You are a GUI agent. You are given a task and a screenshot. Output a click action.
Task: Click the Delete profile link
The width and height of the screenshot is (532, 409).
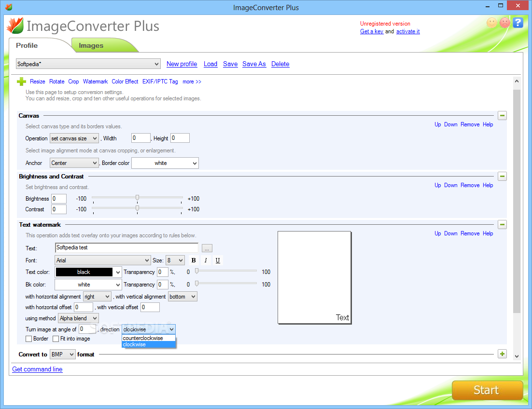(280, 64)
